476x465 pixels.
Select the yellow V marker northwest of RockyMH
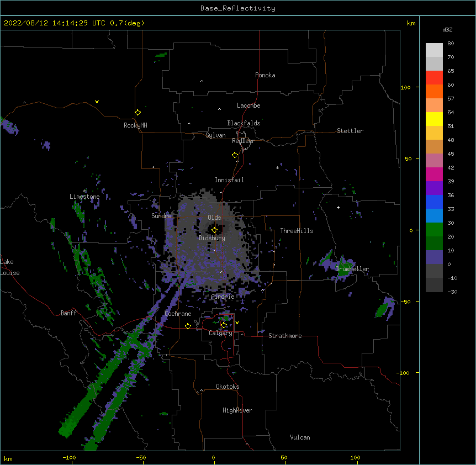(97, 102)
